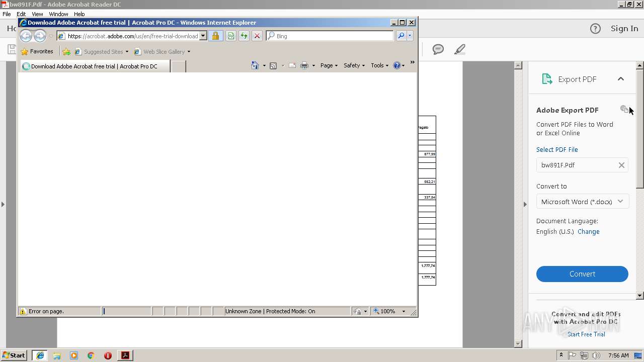
Task: Open Acrobat Reader Help menu
Action: 79,14
